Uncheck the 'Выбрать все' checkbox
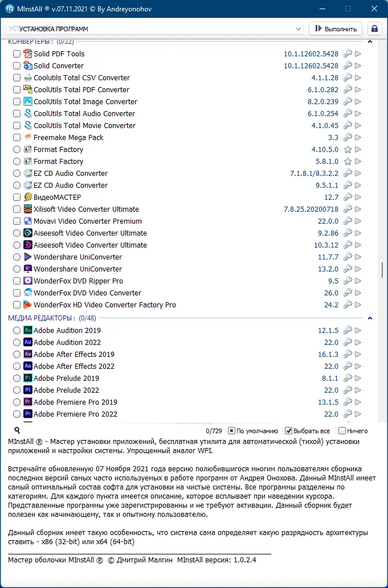Viewport: 388px width, 588px height. pyautogui.click(x=288, y=431)
